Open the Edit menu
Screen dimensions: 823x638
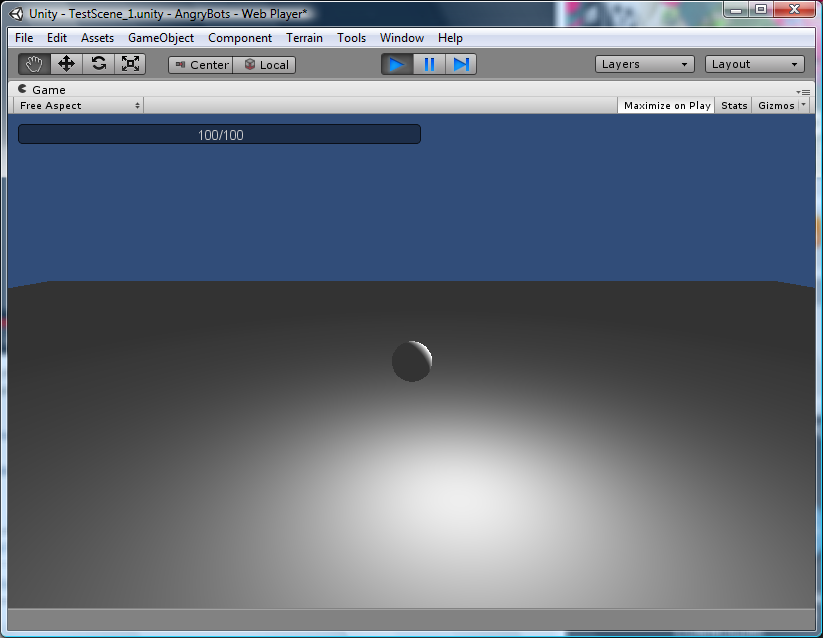click(57, 38)
